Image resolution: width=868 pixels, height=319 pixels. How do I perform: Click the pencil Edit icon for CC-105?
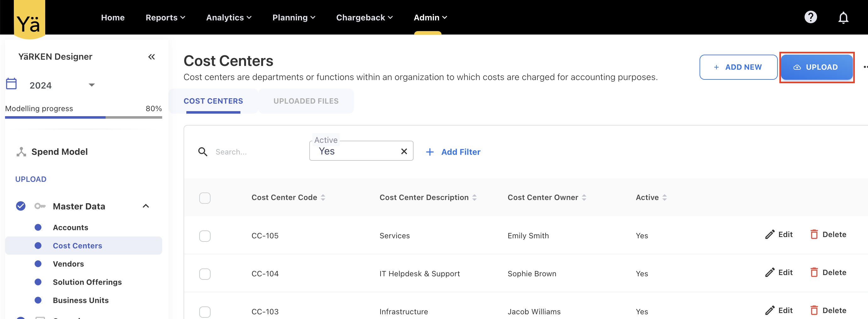(x=770, y=235)
